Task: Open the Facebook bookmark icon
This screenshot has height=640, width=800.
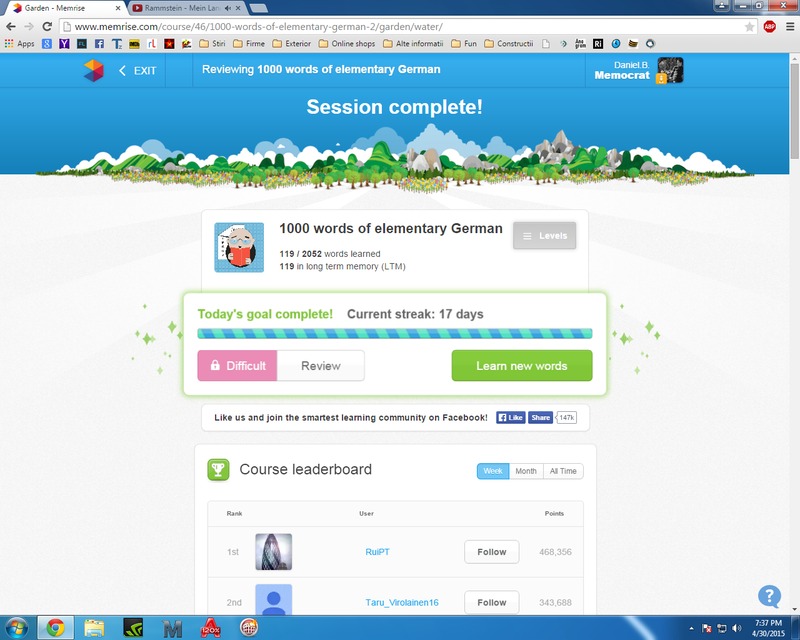Action: tap(99, 44)
